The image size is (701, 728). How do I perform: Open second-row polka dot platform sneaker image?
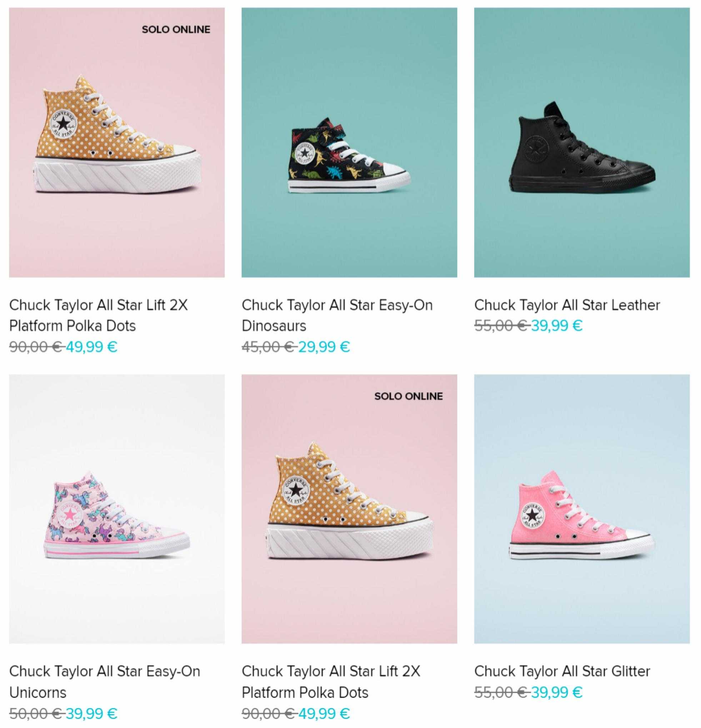349,509
